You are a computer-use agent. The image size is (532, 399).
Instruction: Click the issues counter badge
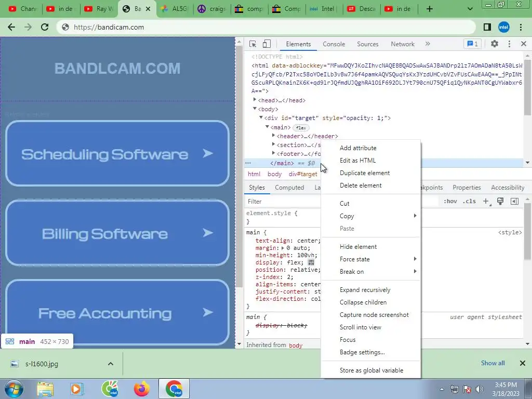pos(472,44)
